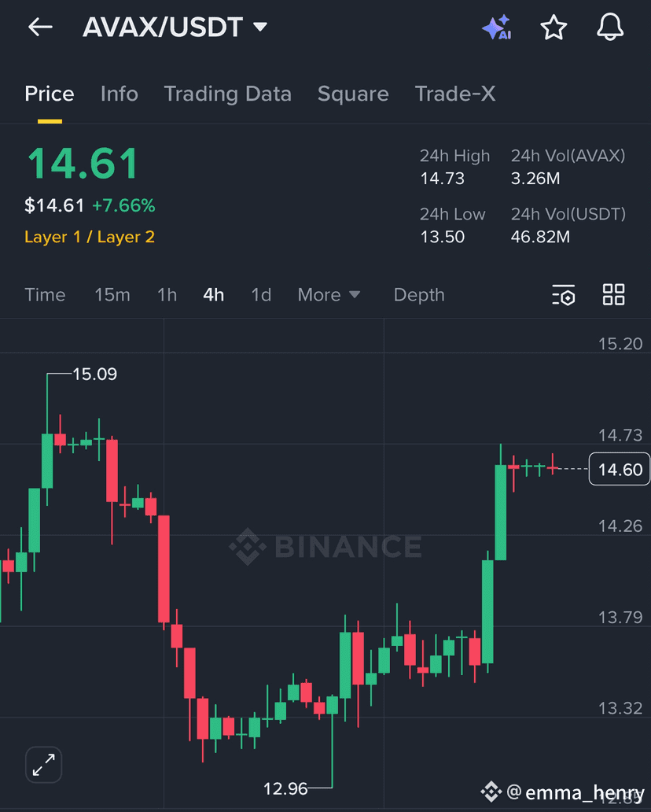Click the 12.96 low price marker

[285, 788]
